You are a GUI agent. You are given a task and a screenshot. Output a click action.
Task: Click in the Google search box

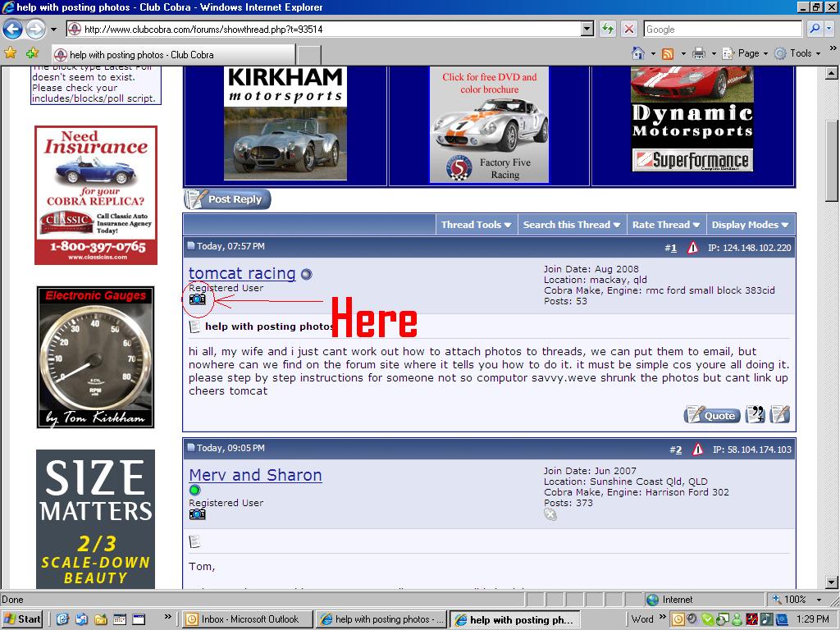point(722,30)
